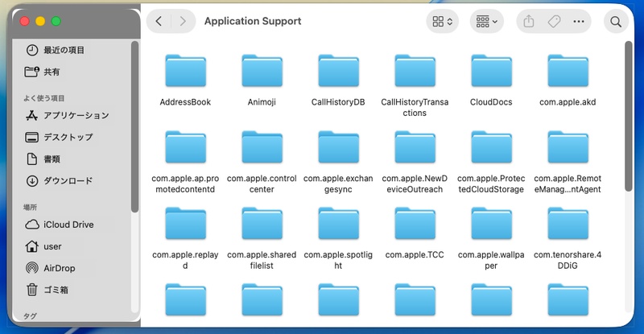Select the Animoji folder
The image size is (644, 334).
[x=262, y=72]
